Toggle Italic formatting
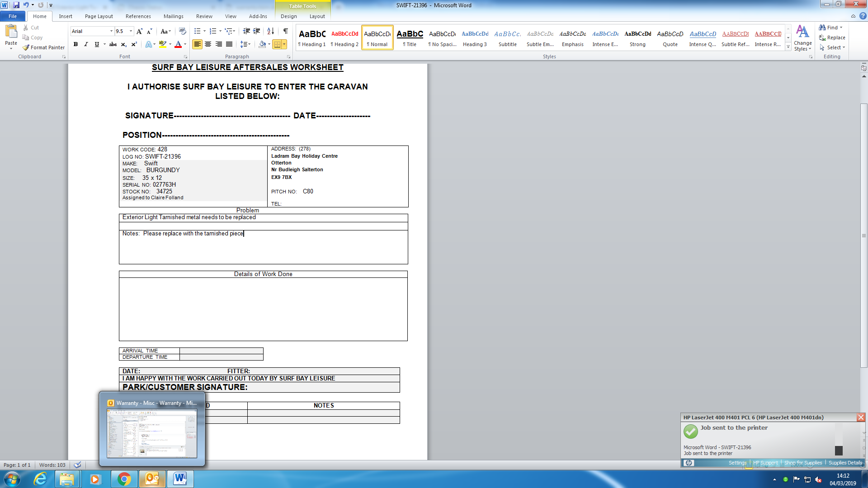 86,44
